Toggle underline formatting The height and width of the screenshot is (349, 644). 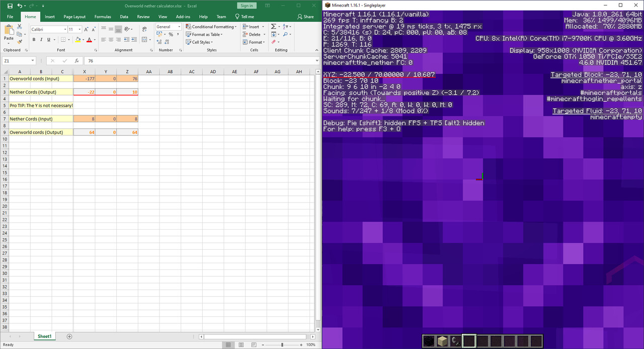click(48, 39)
